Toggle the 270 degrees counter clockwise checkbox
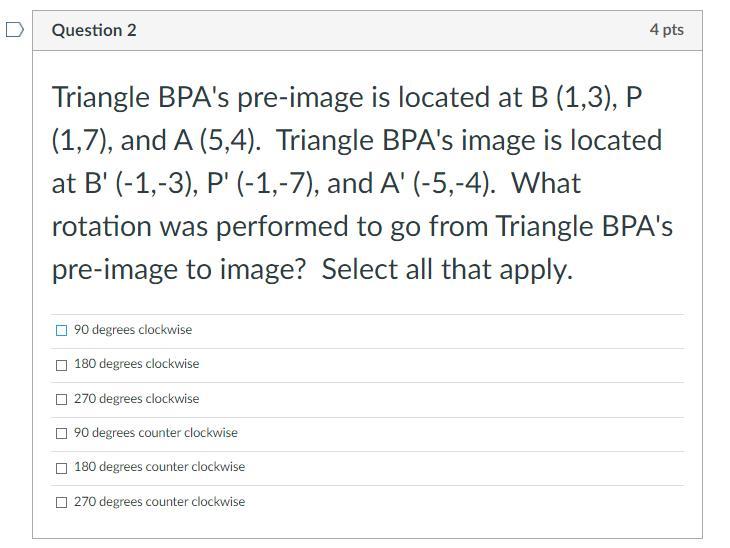Viewport: 730px width, 548px height. [x=61, y=502]
